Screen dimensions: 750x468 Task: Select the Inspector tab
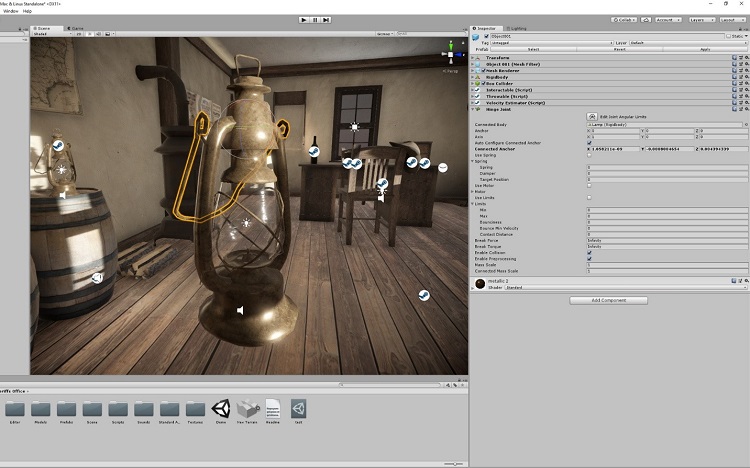point(485,28)
